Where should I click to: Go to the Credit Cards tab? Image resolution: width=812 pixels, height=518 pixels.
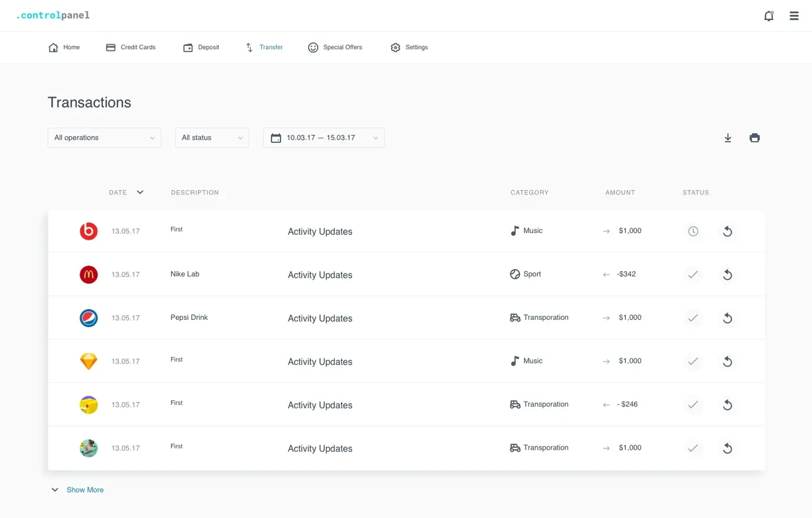pos(131,47)
